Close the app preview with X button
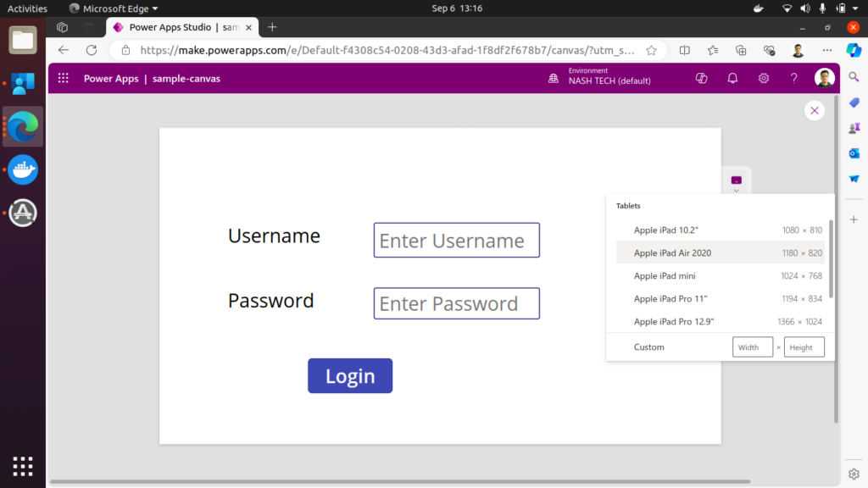The height and width of the screenshot is (488, 868). click(814, 111)
